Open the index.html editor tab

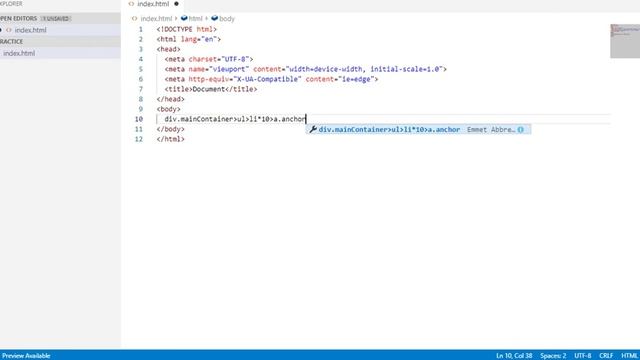pyautogui.click(x=153, y=4)
